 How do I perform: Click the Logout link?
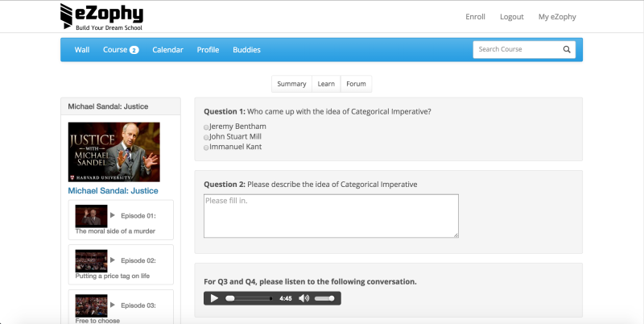(512, 17)
